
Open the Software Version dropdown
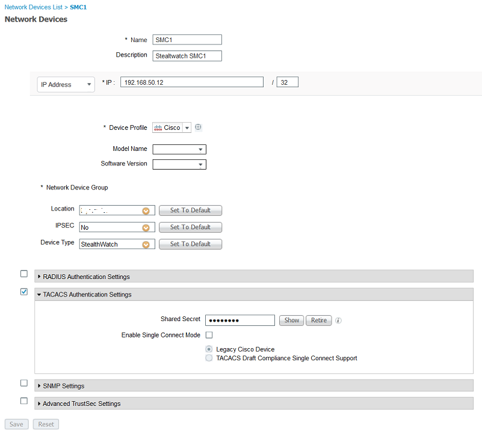pyautogui.click(x=179, y=164)
